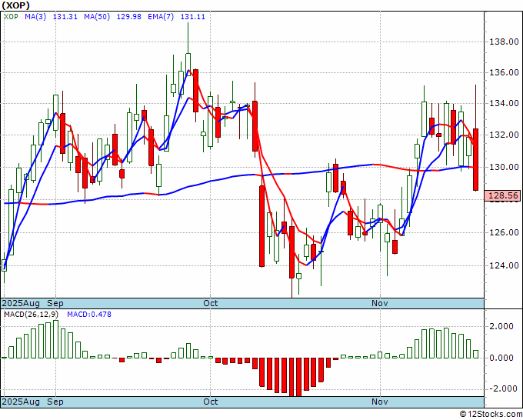
Task: Select the XOP ticker legend label
Action: point(11,17)
